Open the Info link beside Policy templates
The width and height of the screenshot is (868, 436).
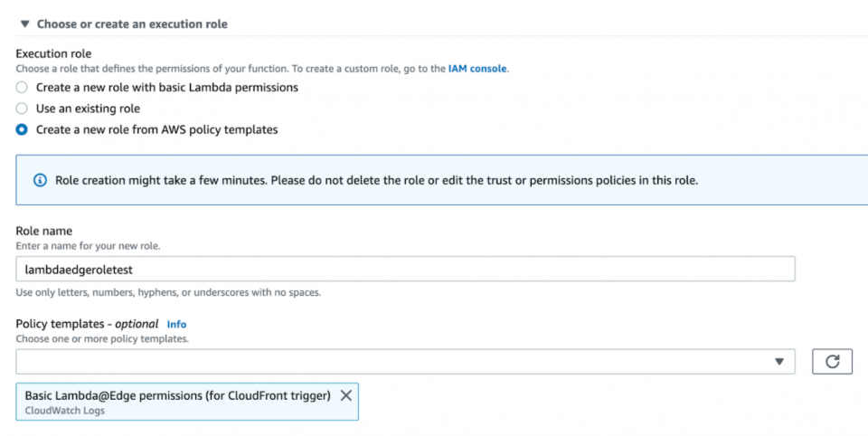176,324
